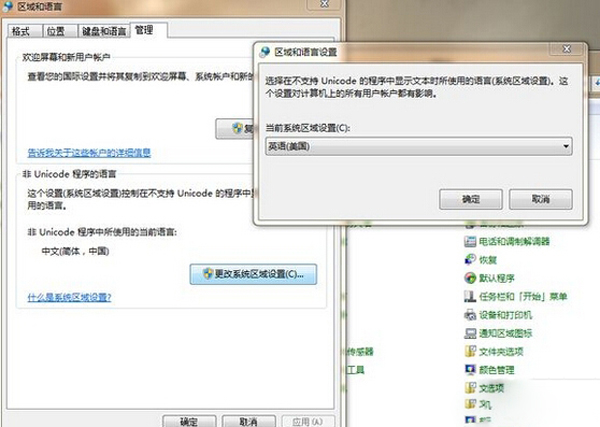This screenshot has width=600, height=427.
Task: Click the globe icon in 区域和语言 window title
Action: [7, 6]
